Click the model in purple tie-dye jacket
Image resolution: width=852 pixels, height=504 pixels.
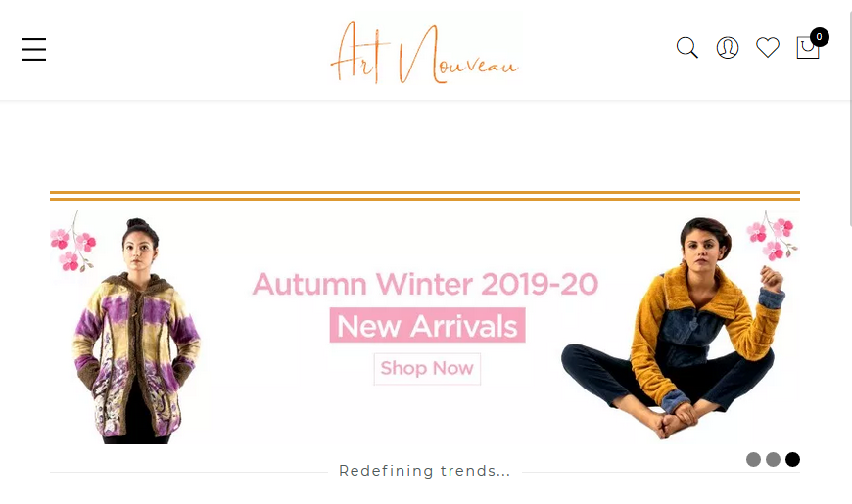pos(136,332)
